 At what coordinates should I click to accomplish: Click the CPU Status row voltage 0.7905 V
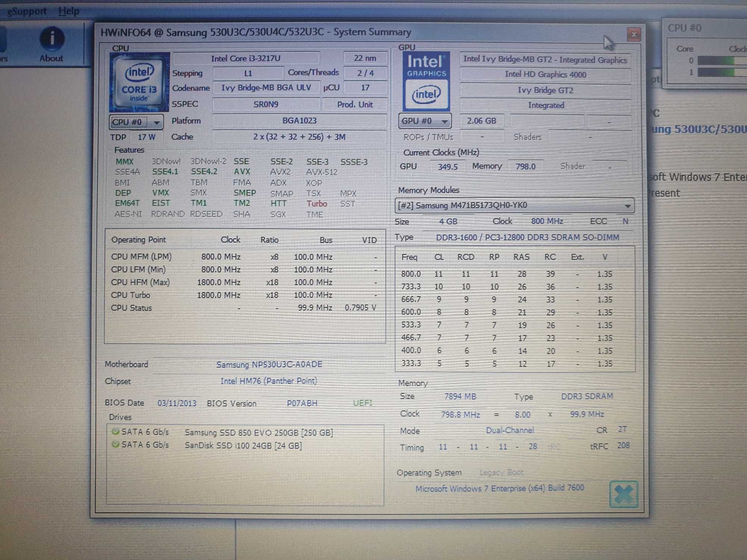pyautogui.click(x=360, y=308)
